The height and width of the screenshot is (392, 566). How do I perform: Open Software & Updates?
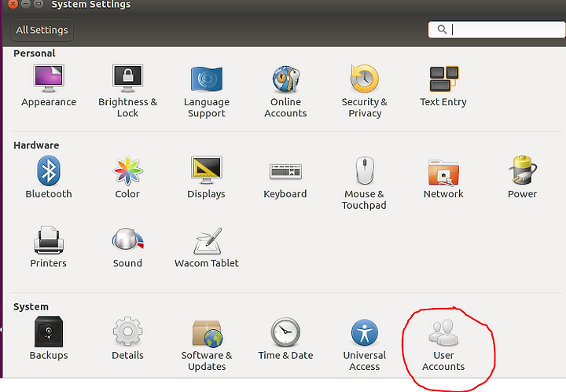[x=207, y=345]
